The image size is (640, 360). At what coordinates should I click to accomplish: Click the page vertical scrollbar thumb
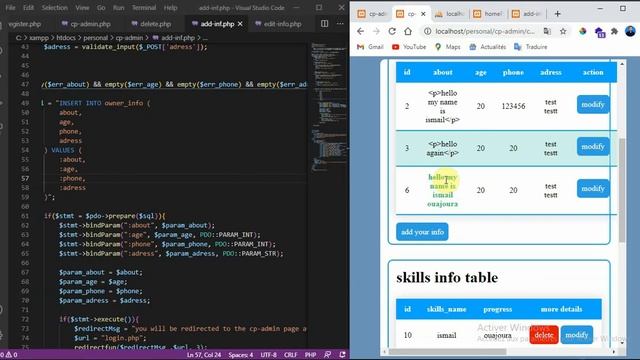622,190
